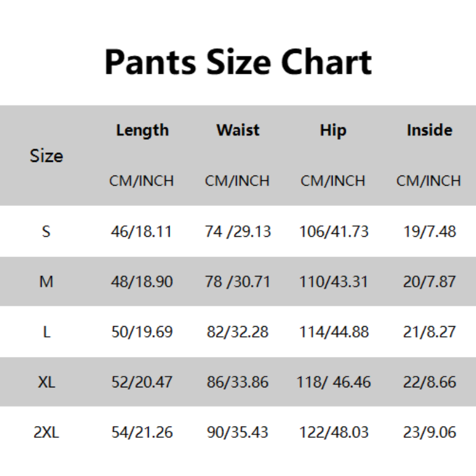Click the 90/35.43 waist value
The image size is (476, 476).
237,432
